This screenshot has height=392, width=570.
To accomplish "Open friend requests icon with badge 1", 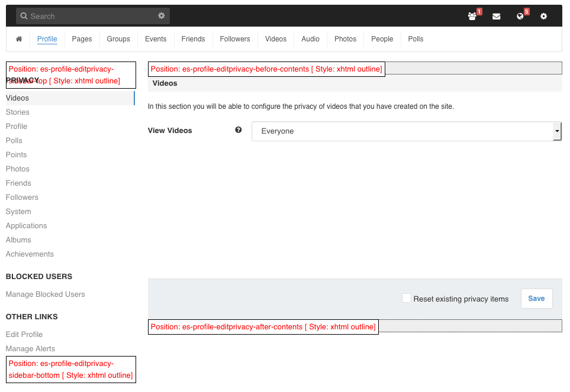I will coord(472,17).
